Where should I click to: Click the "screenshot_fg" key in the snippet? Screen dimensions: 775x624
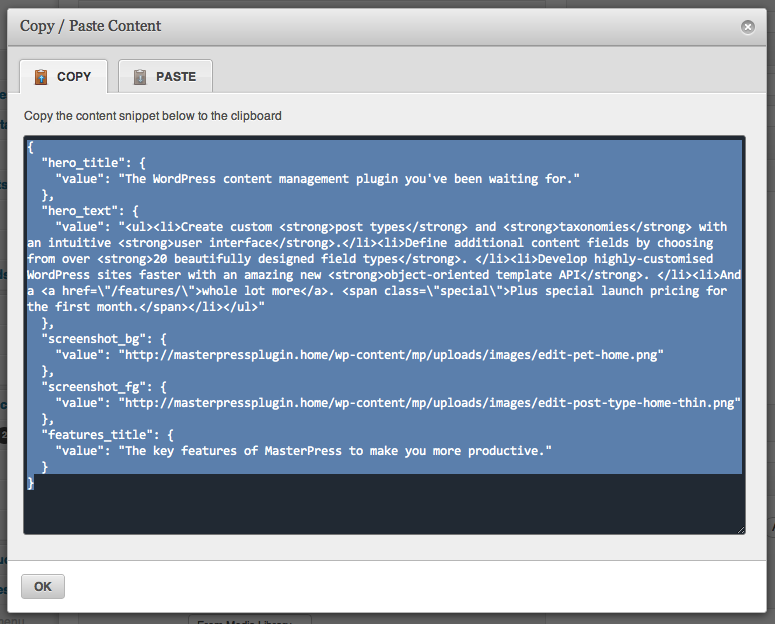click(x=93, y=387)
